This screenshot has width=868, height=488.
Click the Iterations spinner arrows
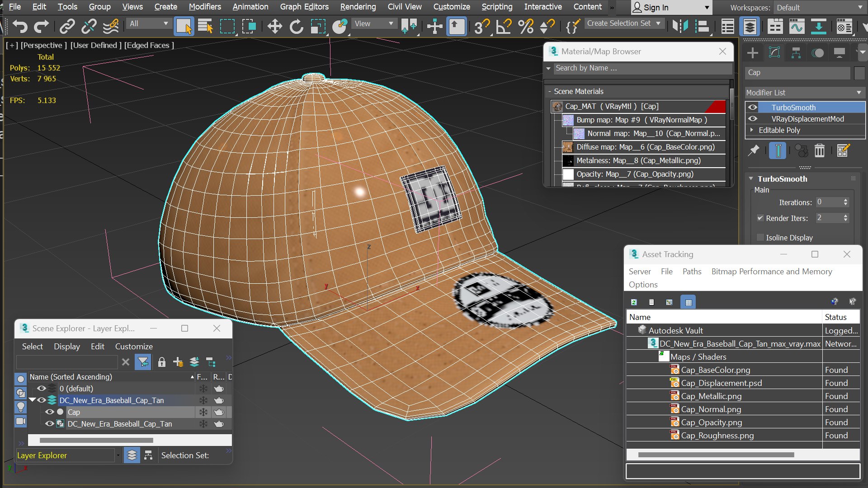click(845, 202)
